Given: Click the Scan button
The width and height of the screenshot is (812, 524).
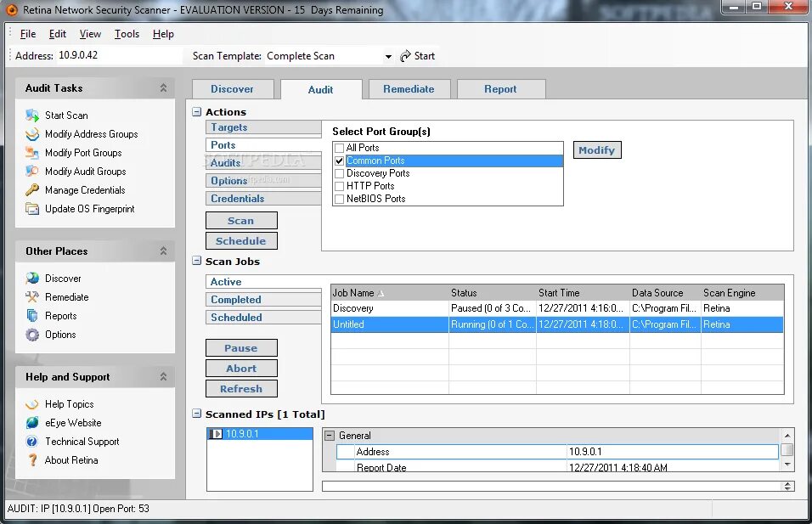Looking at the screenshot, I should tap(241, 221).
